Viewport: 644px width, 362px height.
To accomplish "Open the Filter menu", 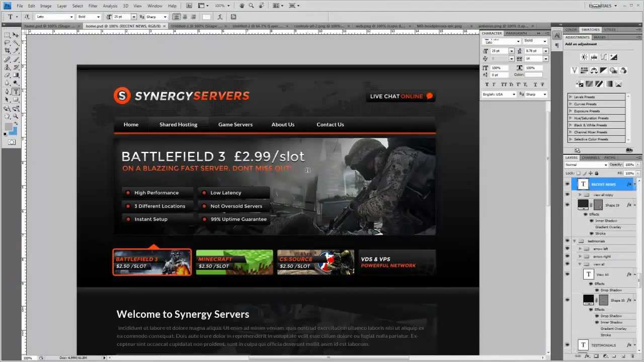I will (x=93, y=6).
